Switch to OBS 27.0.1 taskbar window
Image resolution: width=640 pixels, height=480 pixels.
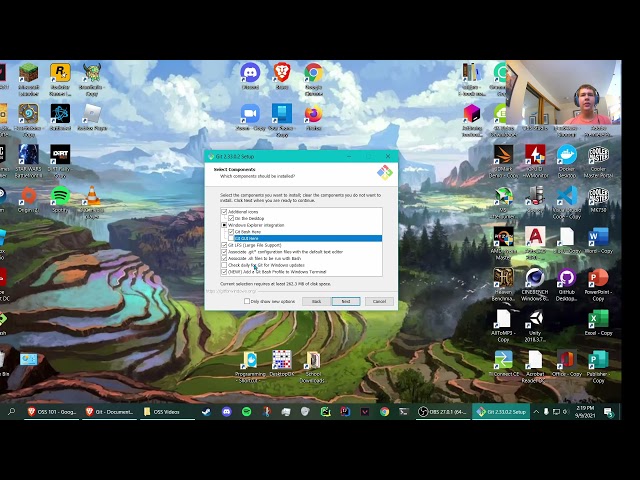pos(443,412)
